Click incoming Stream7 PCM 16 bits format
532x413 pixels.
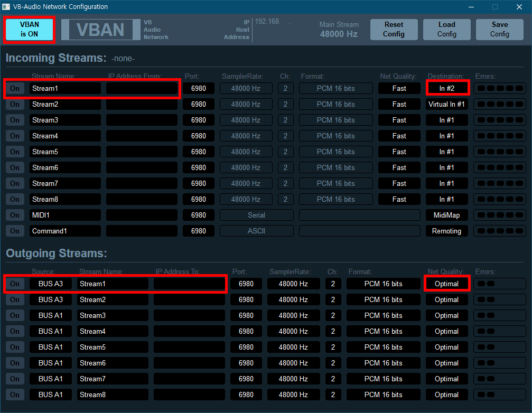(x=336, y=183)
